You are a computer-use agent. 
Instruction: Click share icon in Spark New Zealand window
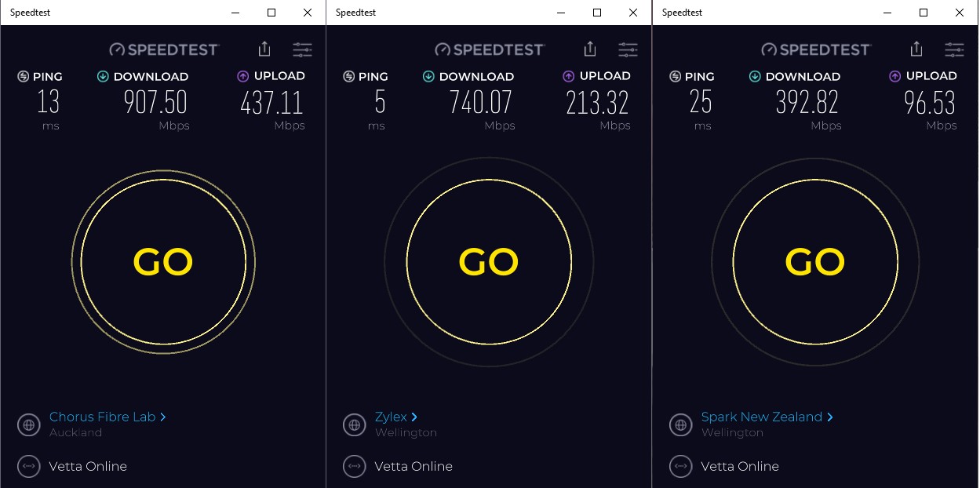pyautogui.click(x=916, y=49)
